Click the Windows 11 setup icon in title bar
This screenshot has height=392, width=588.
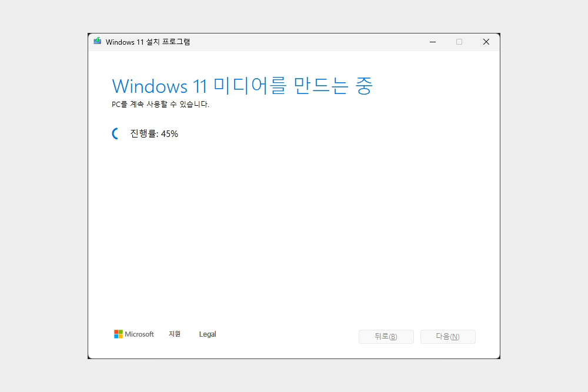point(98,41)
